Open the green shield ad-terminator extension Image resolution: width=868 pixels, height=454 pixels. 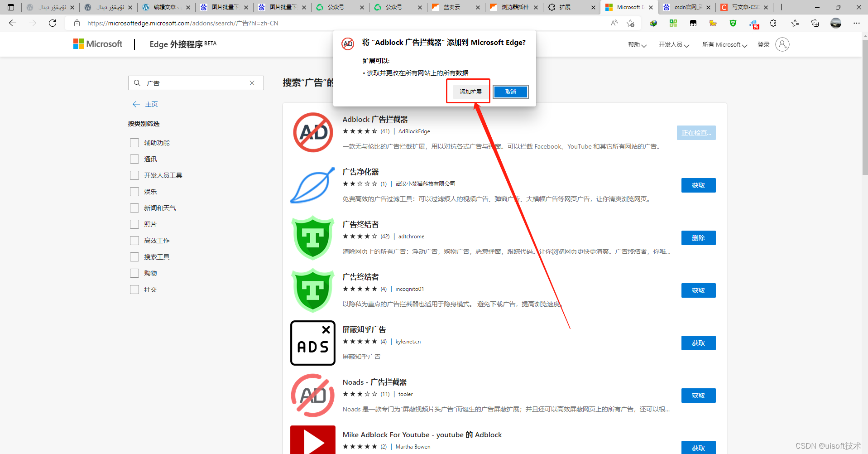pos(733,23)
